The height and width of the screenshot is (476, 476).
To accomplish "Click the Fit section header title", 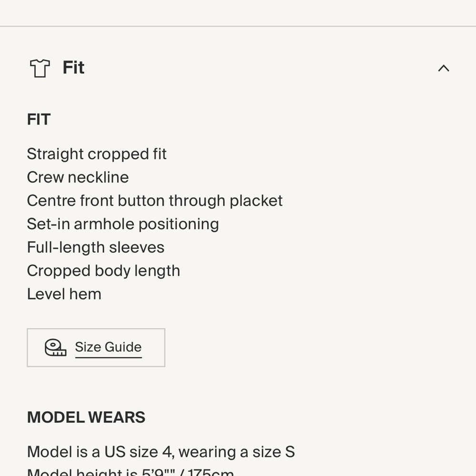I will 73,68.
